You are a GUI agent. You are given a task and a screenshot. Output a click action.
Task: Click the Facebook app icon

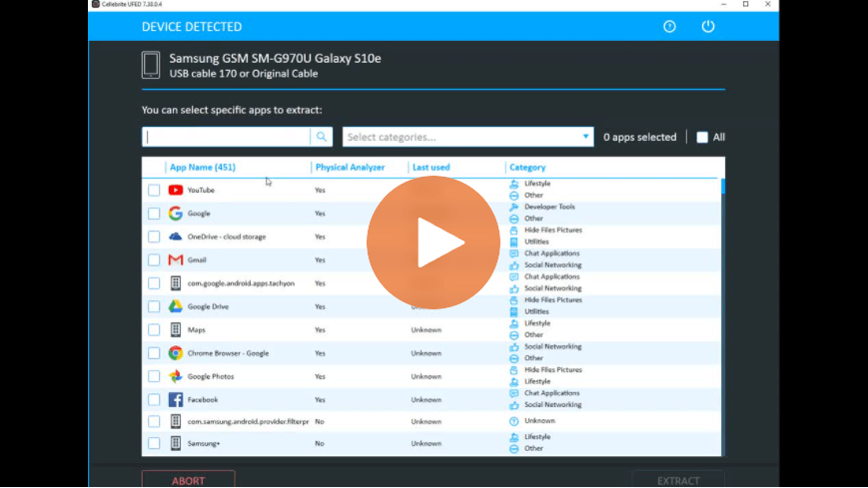pos(176,399)
